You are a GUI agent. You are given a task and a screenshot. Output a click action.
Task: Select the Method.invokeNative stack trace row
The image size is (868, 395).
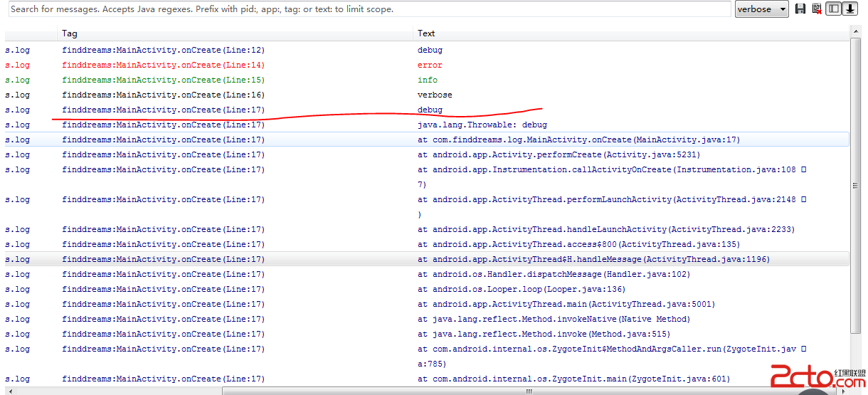554,319
